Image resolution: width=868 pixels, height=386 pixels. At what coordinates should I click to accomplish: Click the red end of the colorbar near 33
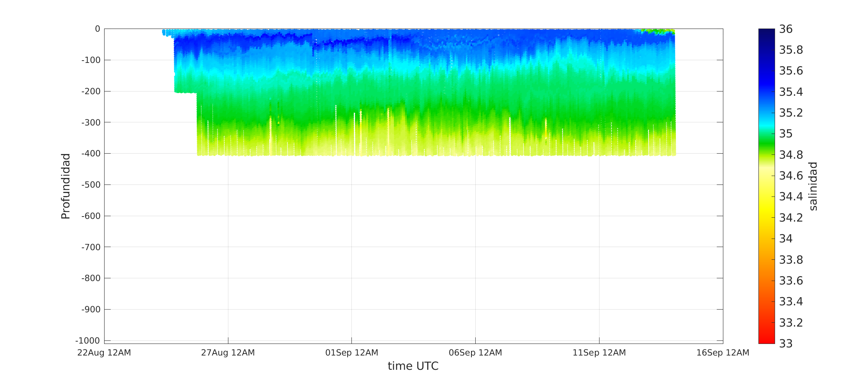766,340
